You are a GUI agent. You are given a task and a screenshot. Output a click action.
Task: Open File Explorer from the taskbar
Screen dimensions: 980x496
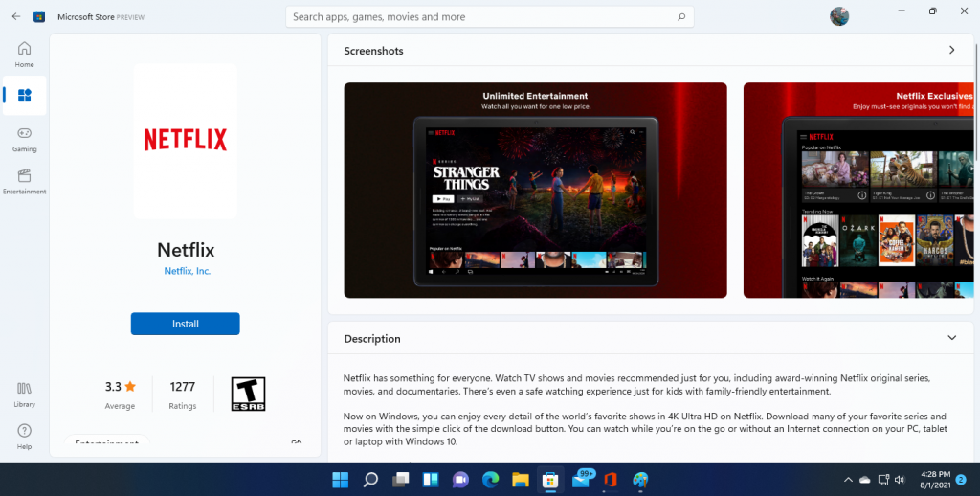(x=521, y=480)
